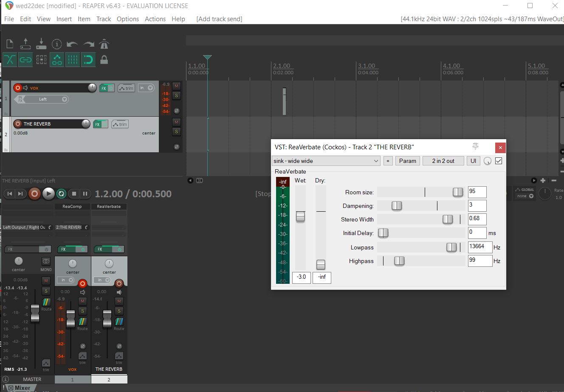Save project with the download-arrow toolbar icon
The height and width of the screenshot is (392, 564).
point(41,44)
